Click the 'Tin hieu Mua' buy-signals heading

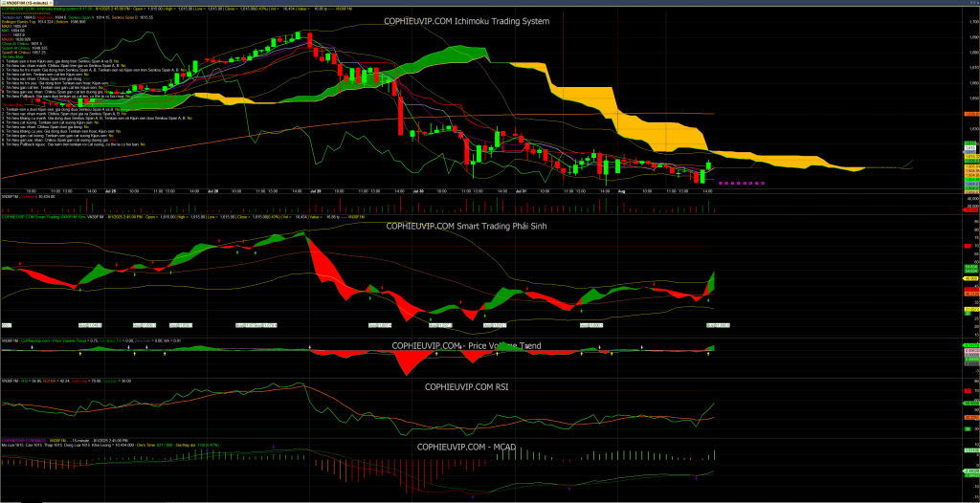(x=13, y=56)
